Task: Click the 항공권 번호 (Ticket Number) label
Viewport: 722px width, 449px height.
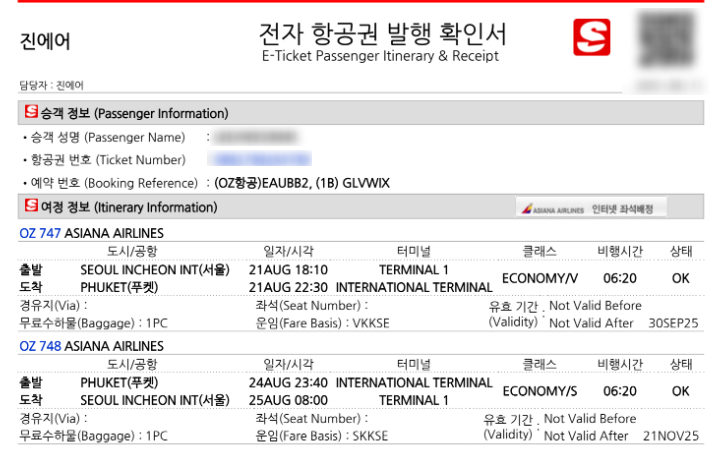Action: coord(108,160)
